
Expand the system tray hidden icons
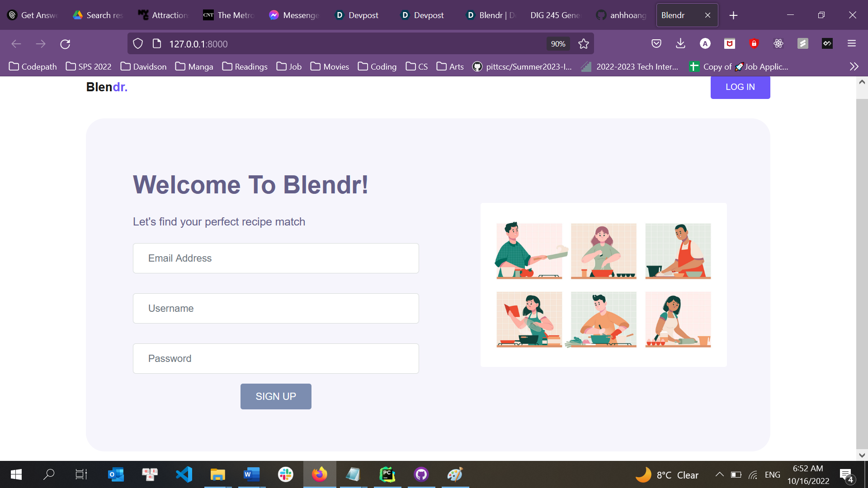(x=719, y=474)
